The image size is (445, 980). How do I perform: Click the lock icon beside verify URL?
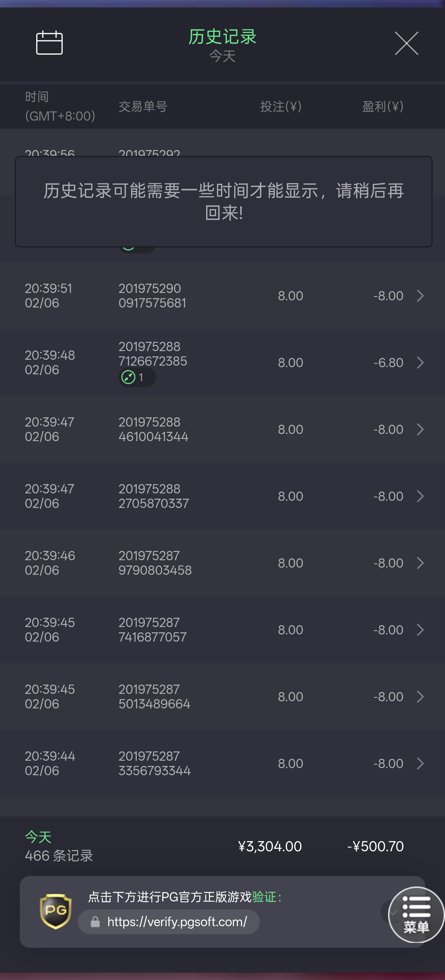95,922
